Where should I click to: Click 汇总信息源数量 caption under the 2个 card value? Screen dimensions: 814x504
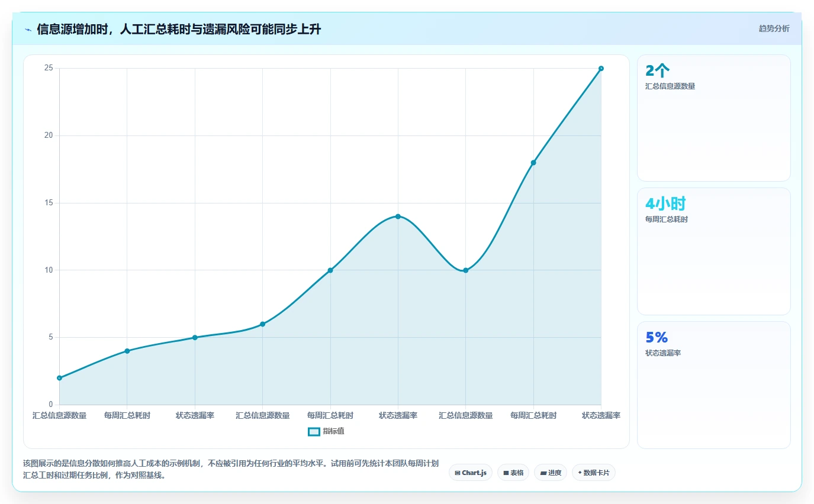click(670, 86)
